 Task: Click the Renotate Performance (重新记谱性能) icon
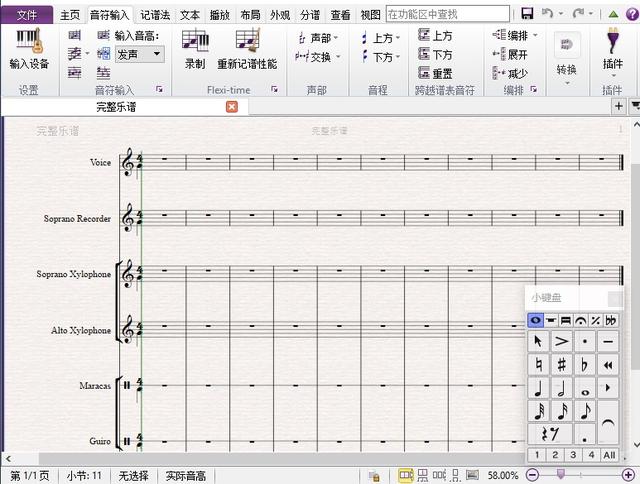click(247, 48)
